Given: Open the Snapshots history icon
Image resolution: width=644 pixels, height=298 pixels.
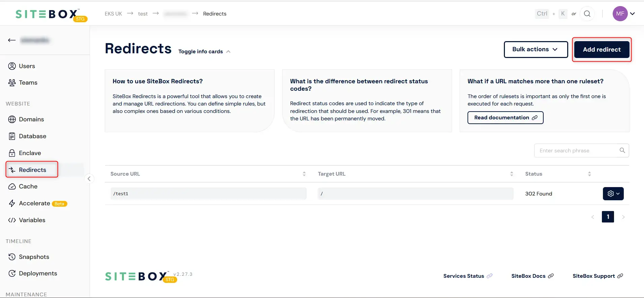Looking at the screenshot, I should coord(12,257).
